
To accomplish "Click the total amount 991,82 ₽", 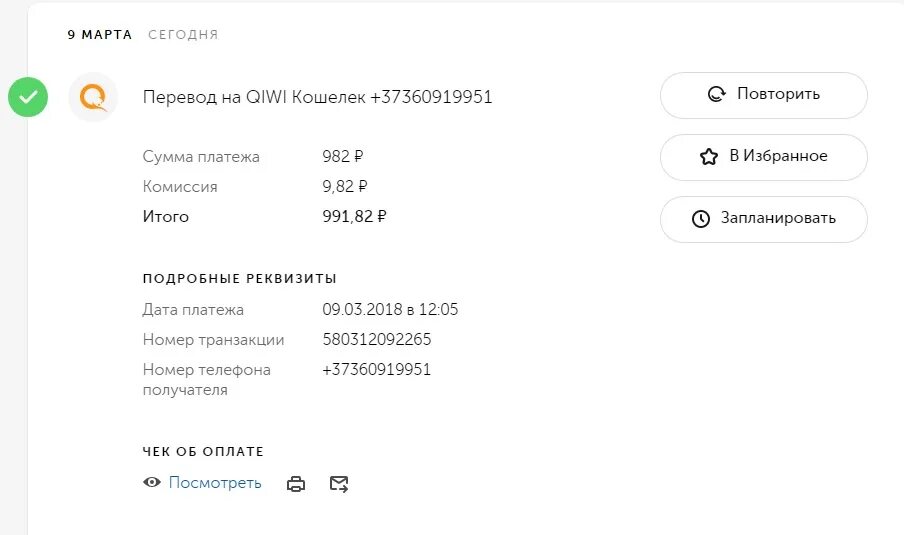I will click(354, 216).
